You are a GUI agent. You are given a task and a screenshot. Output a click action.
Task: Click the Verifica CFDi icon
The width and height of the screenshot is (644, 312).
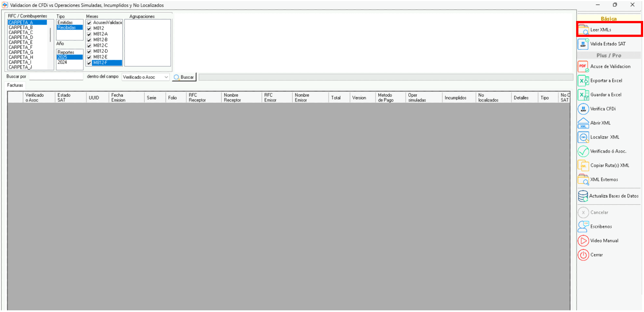(583, 109)
